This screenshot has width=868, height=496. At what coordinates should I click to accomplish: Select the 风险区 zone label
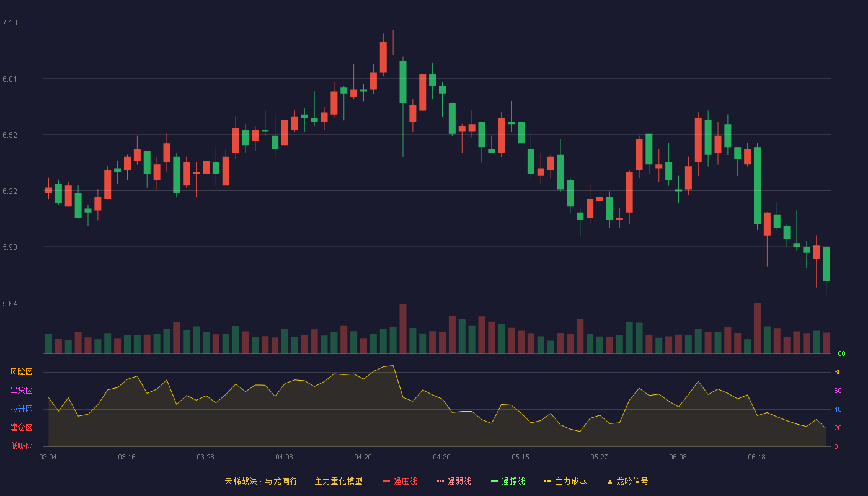coord(21,372)
